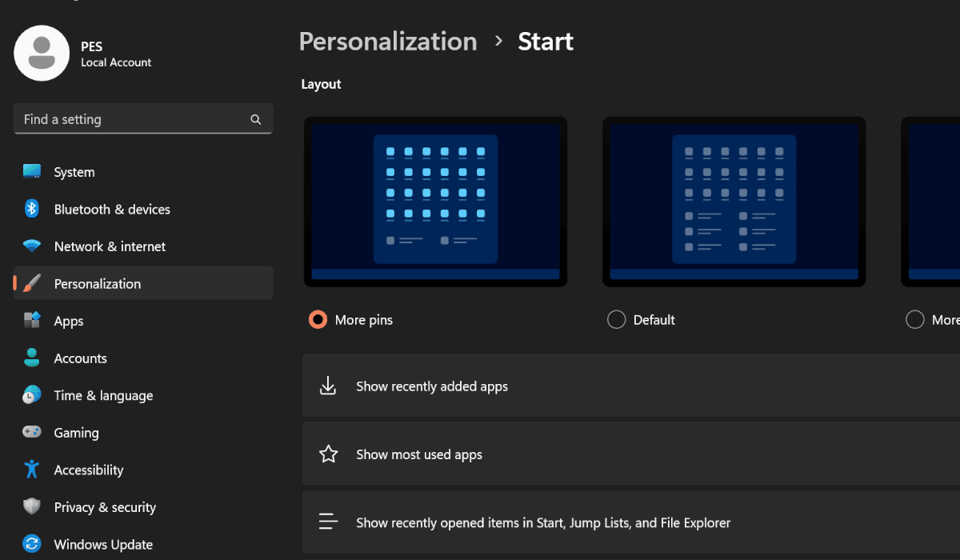
Task: Click the Find a setting search field
Action: pyautogui.click(x=132, y=119)
